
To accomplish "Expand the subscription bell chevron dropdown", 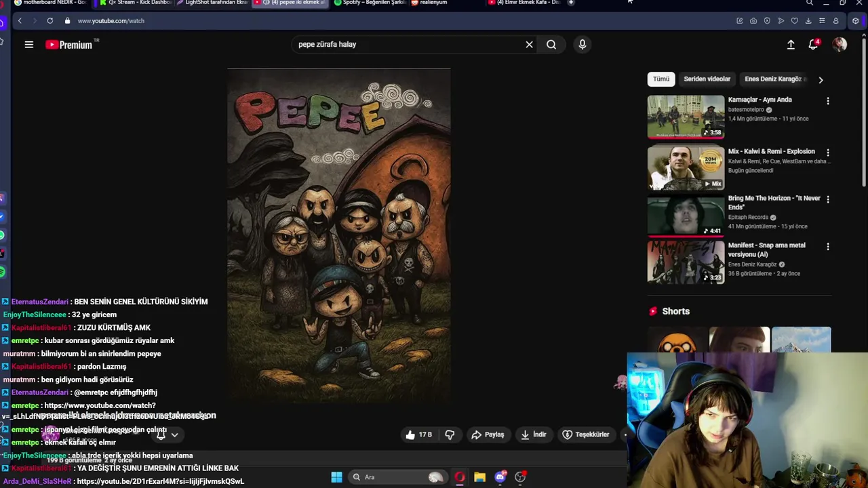I will click(x=174, y=435).
